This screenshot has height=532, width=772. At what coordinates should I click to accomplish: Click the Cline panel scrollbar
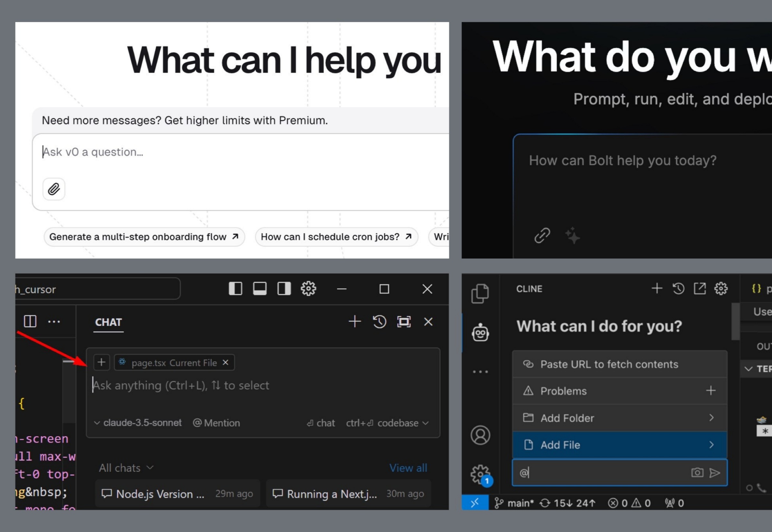point(735,321)
